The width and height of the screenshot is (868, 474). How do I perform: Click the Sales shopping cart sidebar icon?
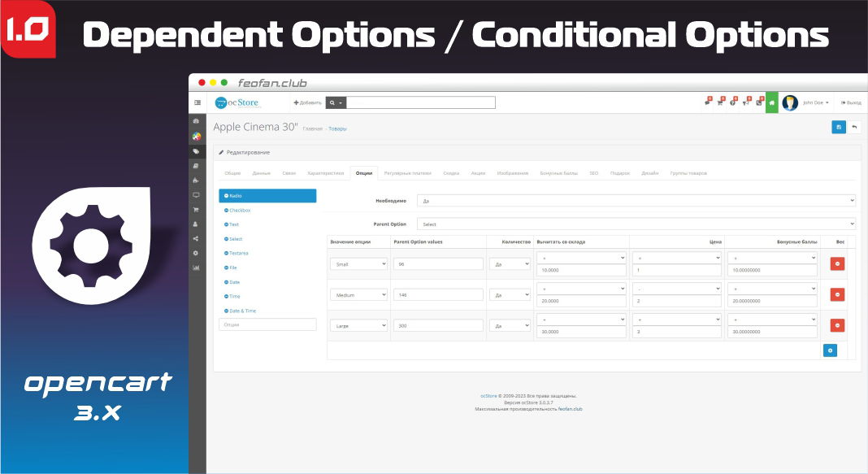[196, 211]
